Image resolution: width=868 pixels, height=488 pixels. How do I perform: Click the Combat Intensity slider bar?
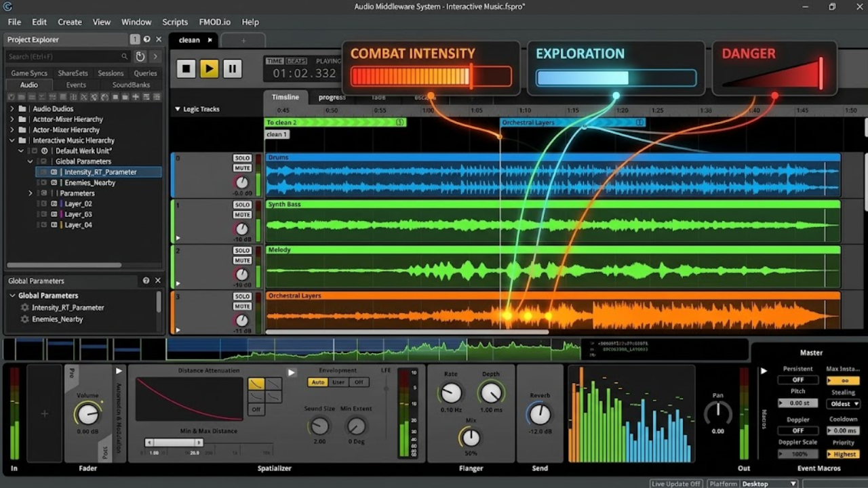point(431,77)
